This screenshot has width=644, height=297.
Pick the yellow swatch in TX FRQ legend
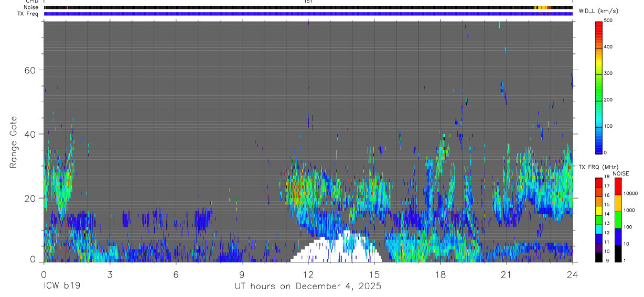598,211
